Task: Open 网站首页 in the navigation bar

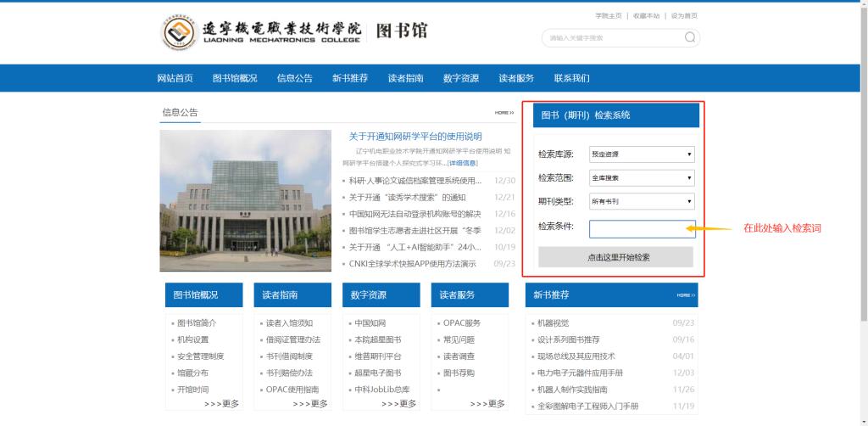Action: coord(175,78)
